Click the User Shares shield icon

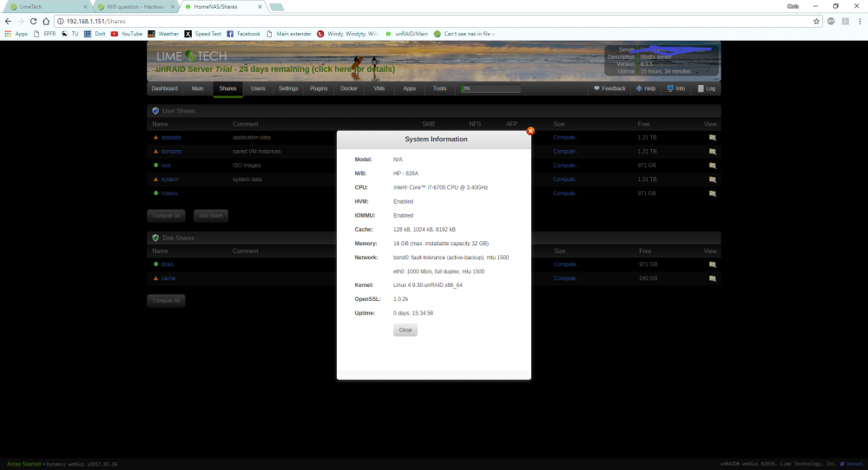pos(155,111)
